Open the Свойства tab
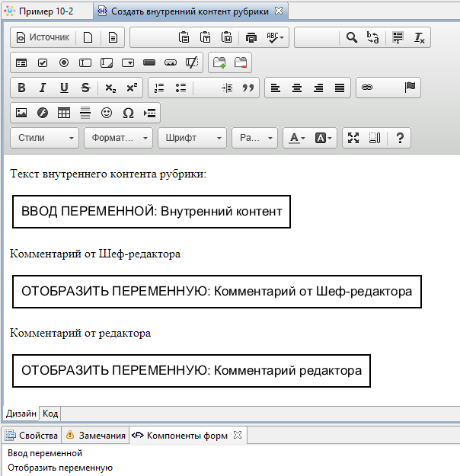The width and height of the screenshot is (460, 476). (x=32, y=436)
